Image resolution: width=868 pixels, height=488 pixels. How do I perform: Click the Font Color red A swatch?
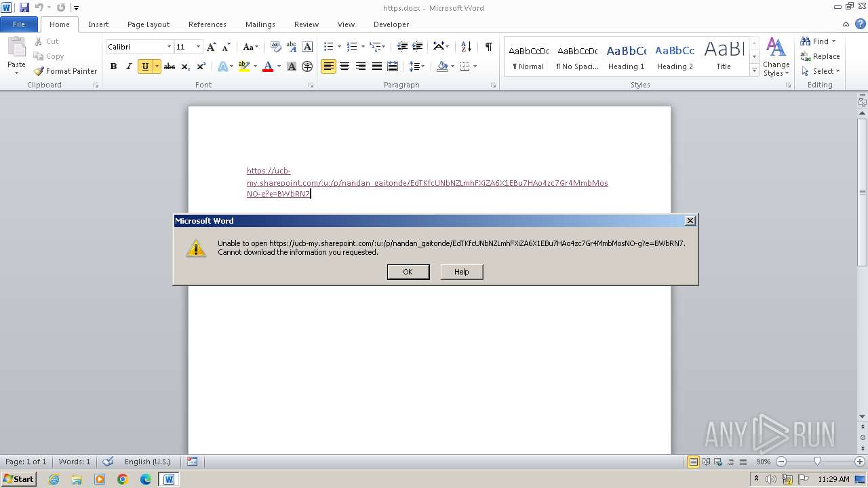click(x=268, y=66)
